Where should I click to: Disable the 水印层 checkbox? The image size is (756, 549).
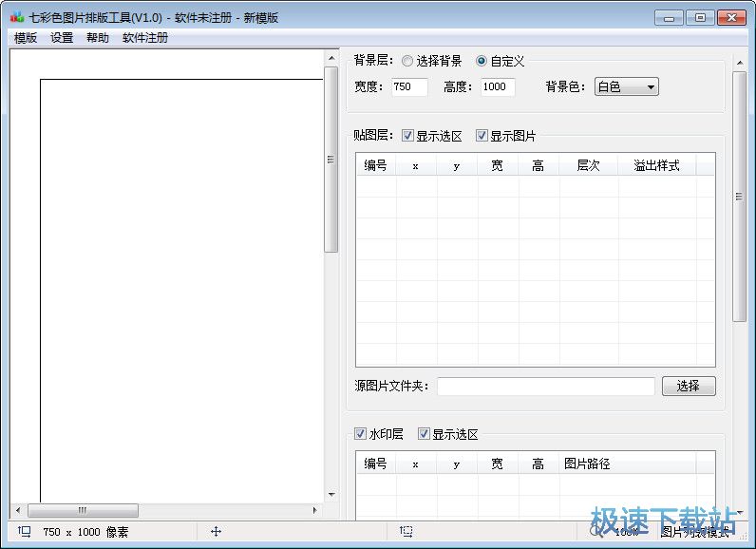pos(360,434)
